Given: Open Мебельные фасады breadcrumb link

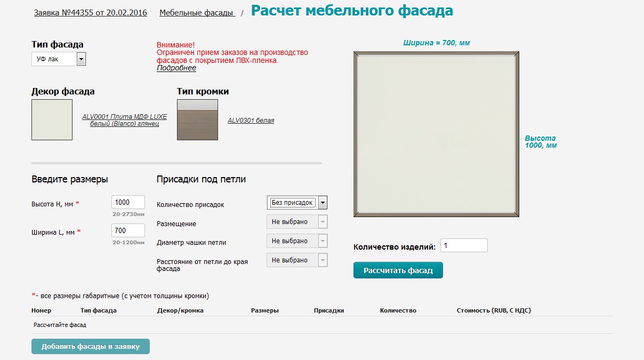Looking at the screenshot, I should click(x=197, y=13).
